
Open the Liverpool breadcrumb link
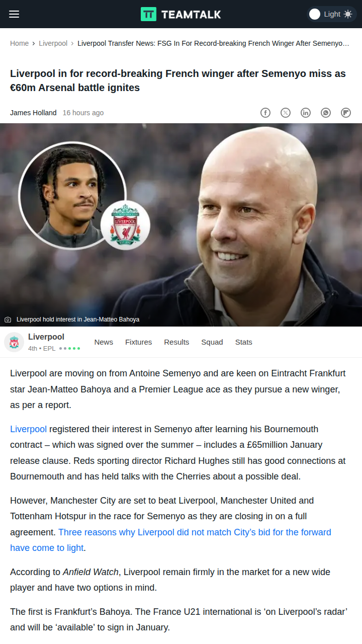[x=53, y=43]
